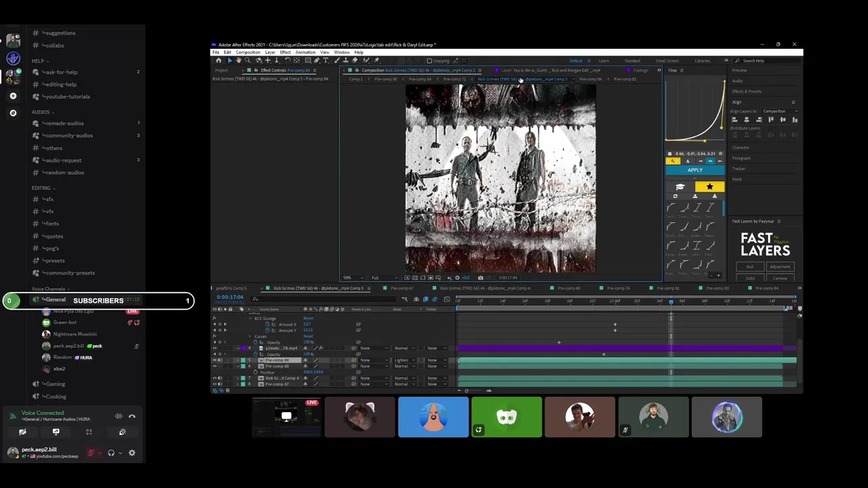Screen dimensions: 868x488
Task: Select the Rectangle shape tool
Action: pyautogui.click(x=308, y=60)
